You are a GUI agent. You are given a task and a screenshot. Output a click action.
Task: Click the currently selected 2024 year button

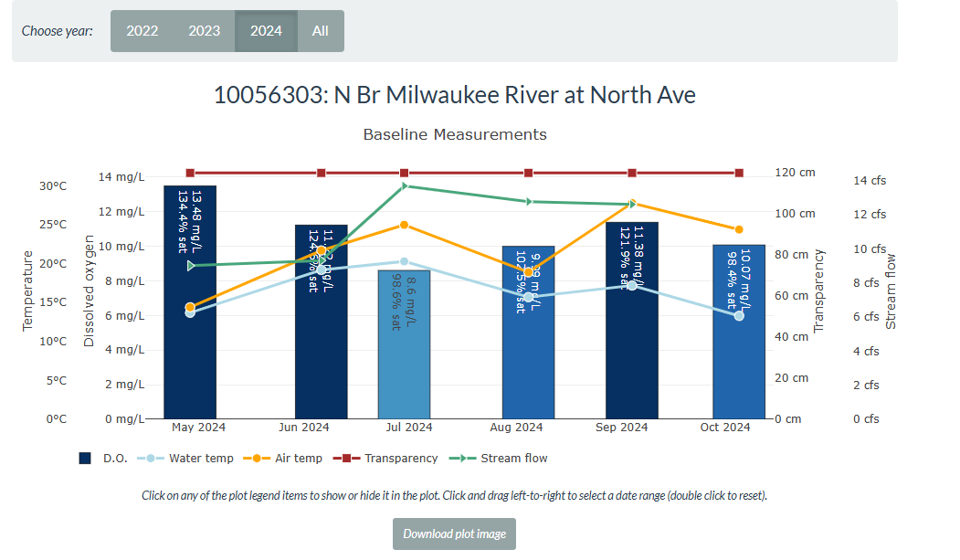click(266, 30)
